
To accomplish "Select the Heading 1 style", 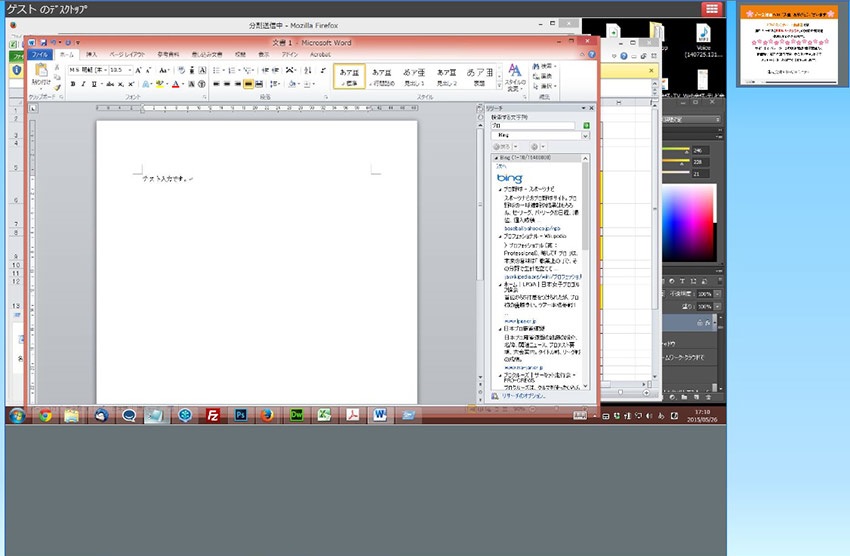I will click(x=414, y=76).
